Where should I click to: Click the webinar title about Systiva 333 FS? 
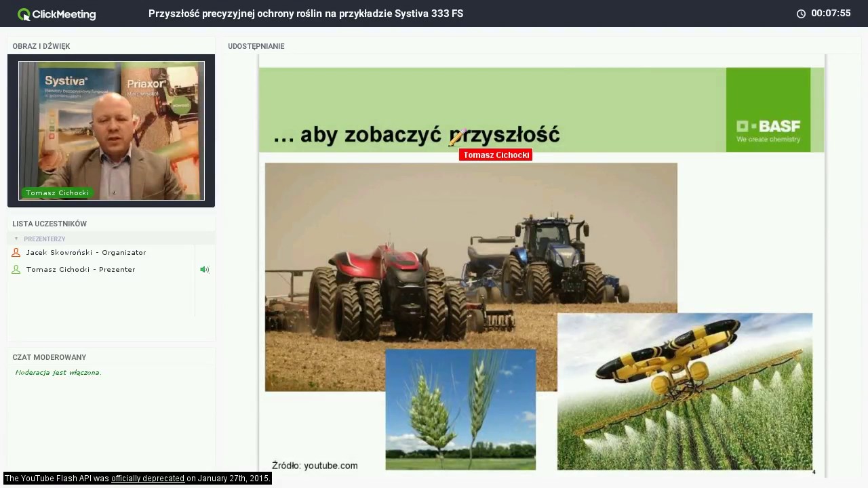[x=306, y=14]
